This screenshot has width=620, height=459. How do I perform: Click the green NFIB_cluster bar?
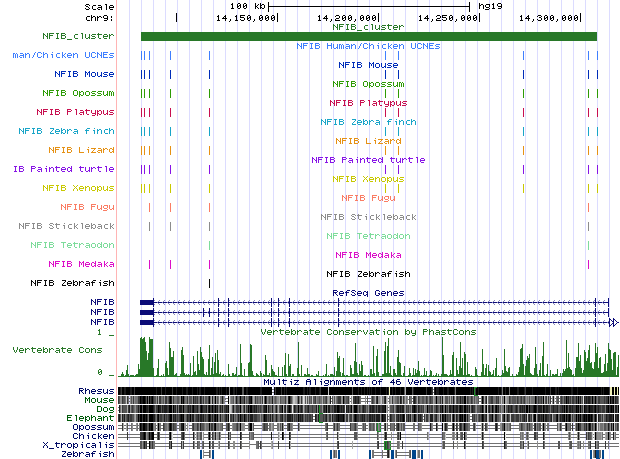(368, 37)
